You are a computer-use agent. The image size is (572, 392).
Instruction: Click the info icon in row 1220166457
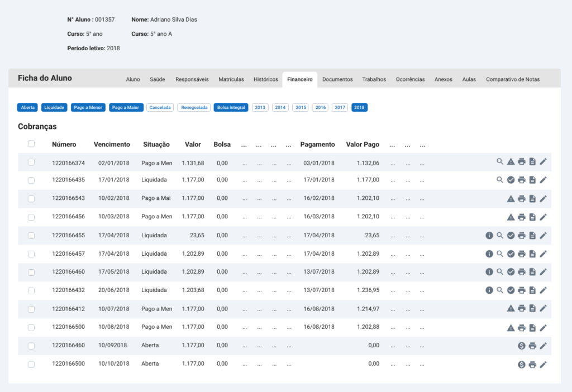[x=489, y=254]
